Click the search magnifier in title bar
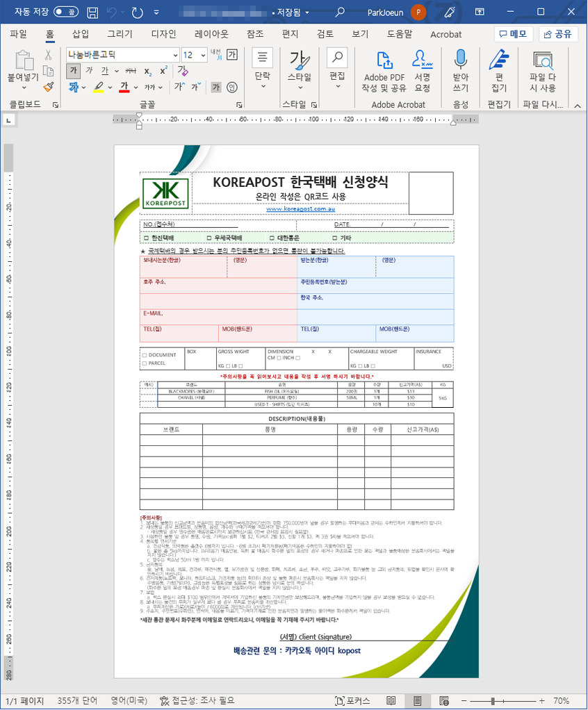The image size is (588, 710). (340, 13)
